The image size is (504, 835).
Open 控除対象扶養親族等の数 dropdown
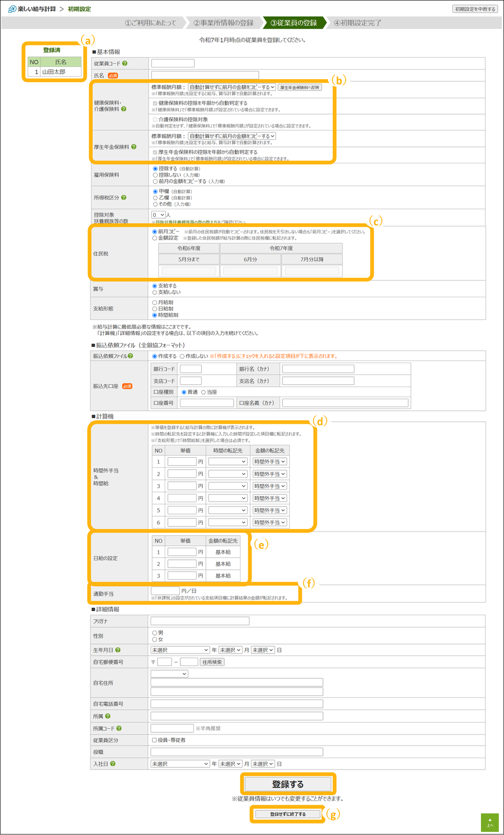(158, 215)
